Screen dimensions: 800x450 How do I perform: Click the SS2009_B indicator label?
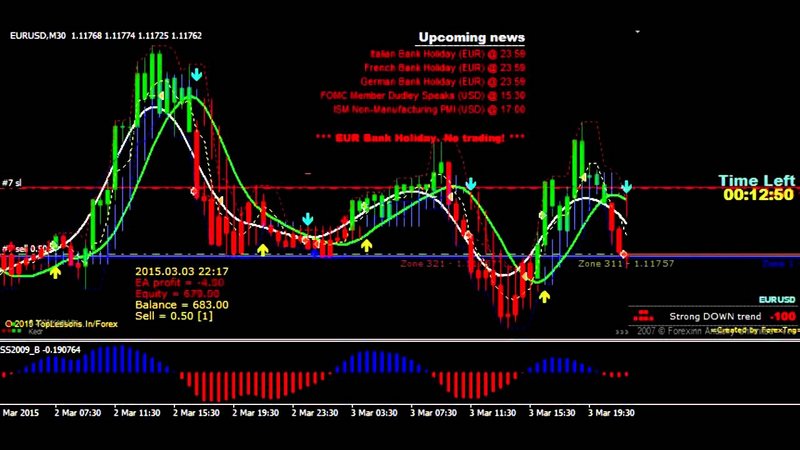coord(40,350)
